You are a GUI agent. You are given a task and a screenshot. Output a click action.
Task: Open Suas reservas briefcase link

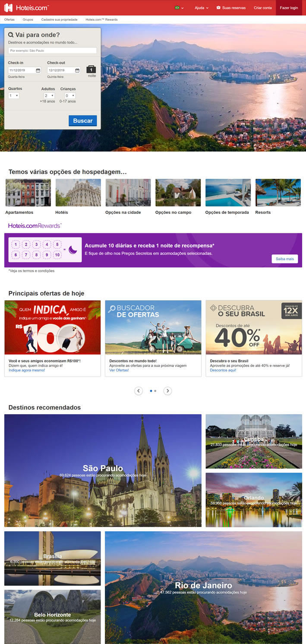point(231,8)
